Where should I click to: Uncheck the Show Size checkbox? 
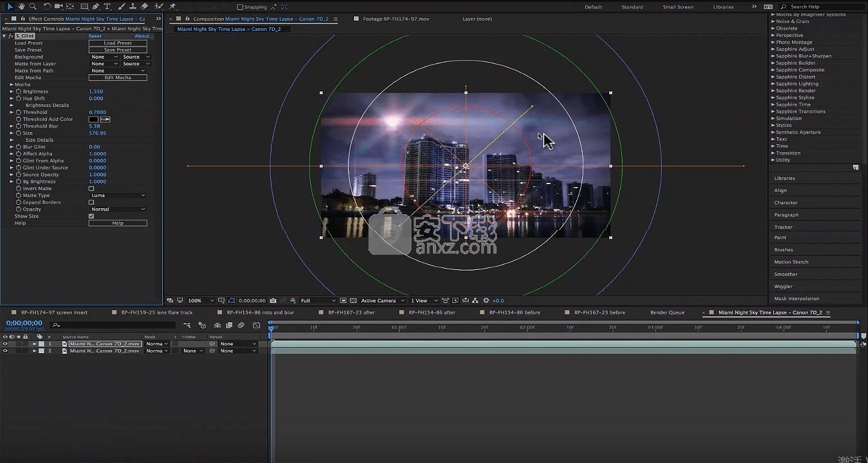point(91,216)
